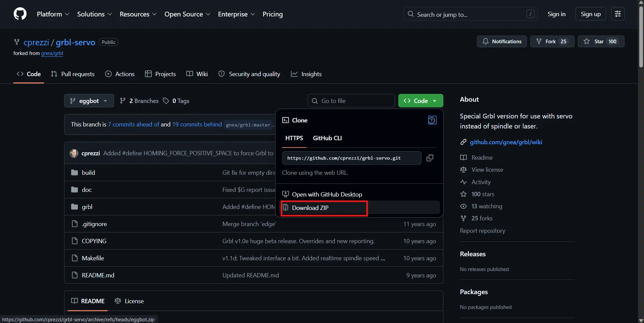Click the notifications bell icon
644x323 pixels.
click(486, 41)
